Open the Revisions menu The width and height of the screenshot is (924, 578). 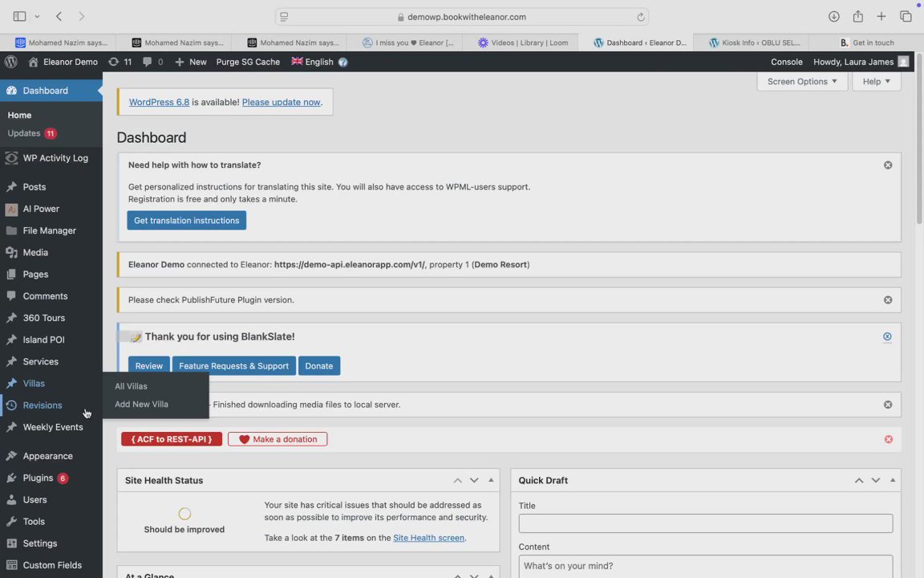pyautogui.click(x=51, y=405)
